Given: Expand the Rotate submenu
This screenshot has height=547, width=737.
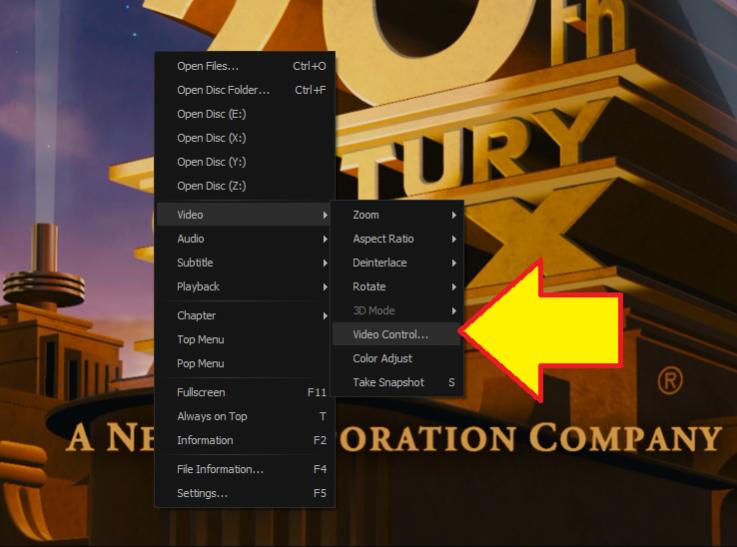Looking at the screenshot, I should pyautogui.click(x=397, y=287).
